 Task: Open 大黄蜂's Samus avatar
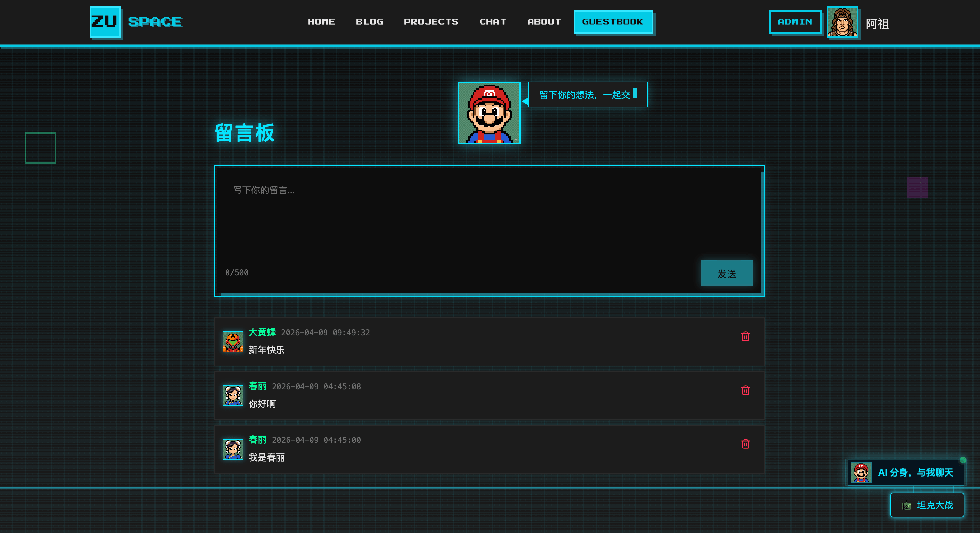point(232,341)
